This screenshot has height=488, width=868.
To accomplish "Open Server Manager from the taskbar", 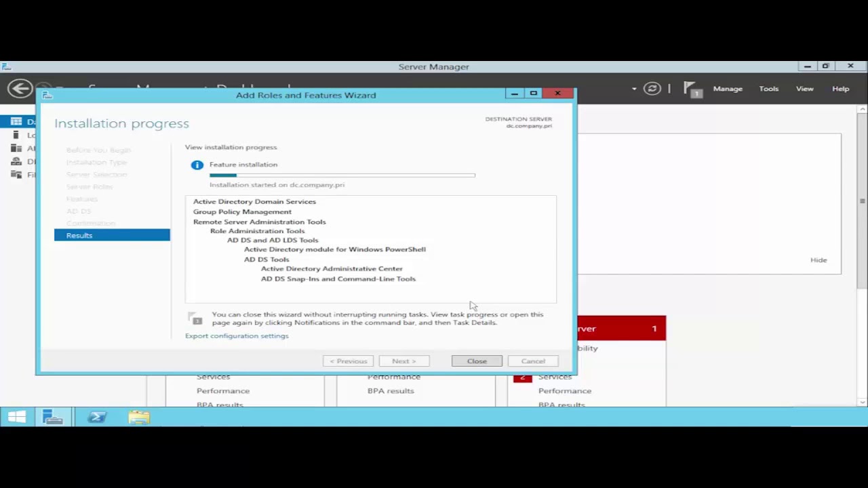I will pyautogui.click(x=53, y=417).
